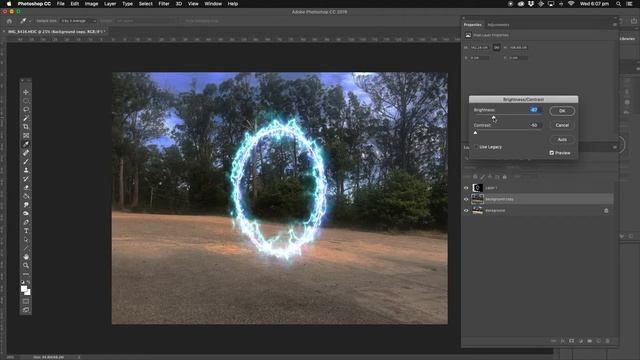Click the Home icon in options bar
Image resolution: width=640 pixels, height=360 pixels.
(9, 20)
